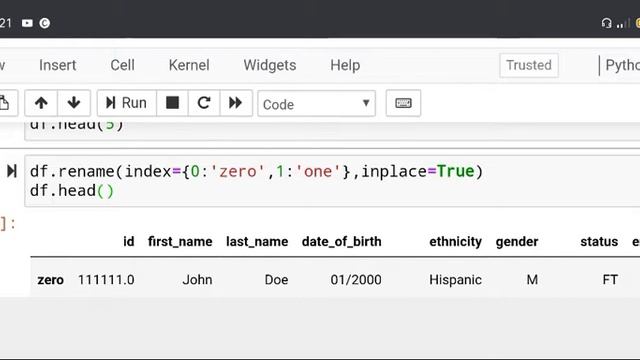Run the current cell
Viewport: 640px width, 360px height.
pos(127,103)
